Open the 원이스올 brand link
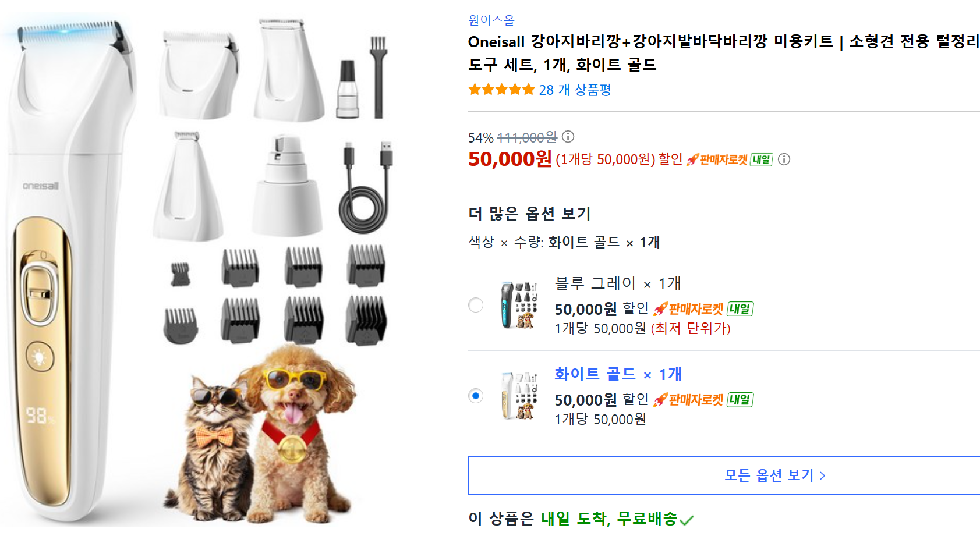Image resolution: width=980 pixels, height=536 pixels. pyautogui.click(x=491, y=20)
